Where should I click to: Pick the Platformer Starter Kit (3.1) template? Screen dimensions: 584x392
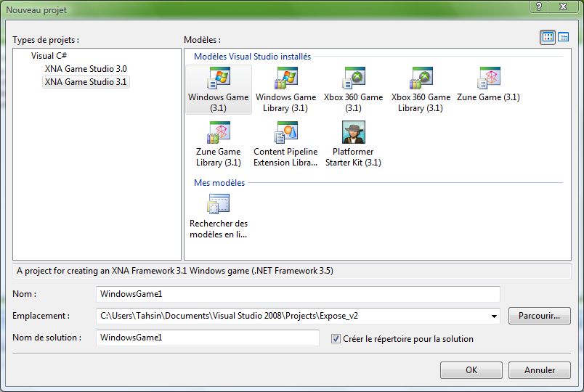tap(353, 133)
